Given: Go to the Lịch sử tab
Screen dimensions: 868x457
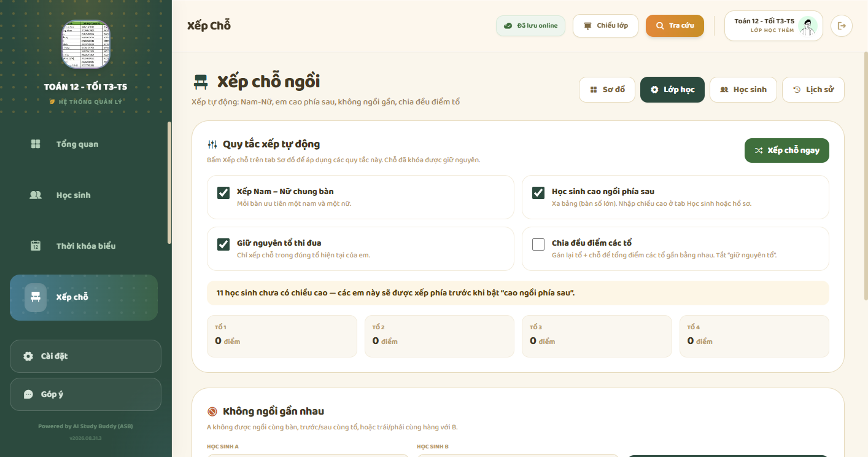Looking at the screenshot, I should (813, 90).
